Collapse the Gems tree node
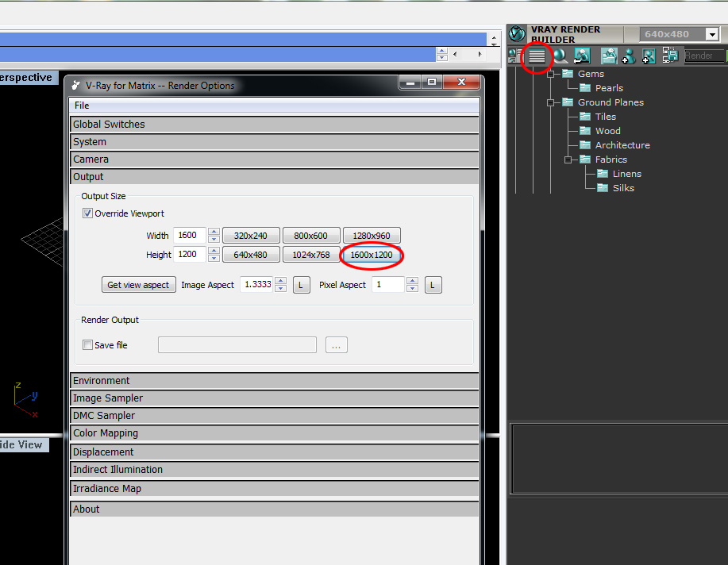The height and width of the screenshot is (565, 728). click(550, 74)
